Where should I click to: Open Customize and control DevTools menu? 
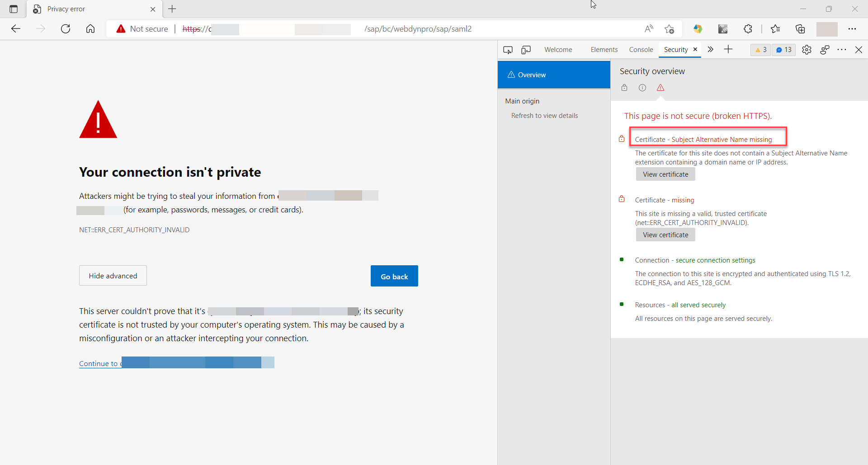point(842,50)
